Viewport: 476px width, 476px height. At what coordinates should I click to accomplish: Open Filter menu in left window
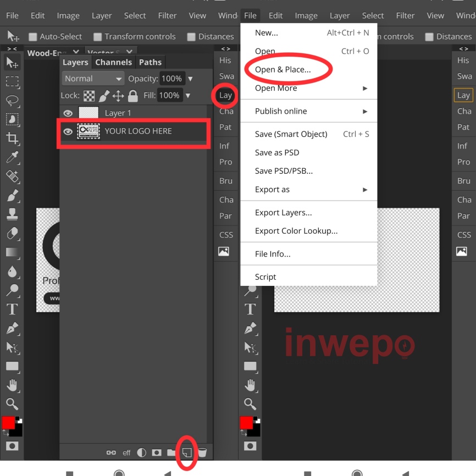coord(167,15)
